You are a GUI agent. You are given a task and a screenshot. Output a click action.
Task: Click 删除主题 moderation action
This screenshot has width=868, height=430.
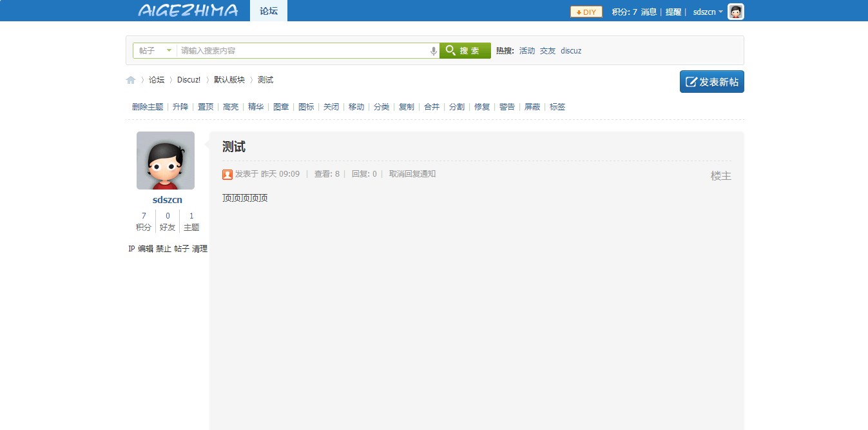(148, 107)
